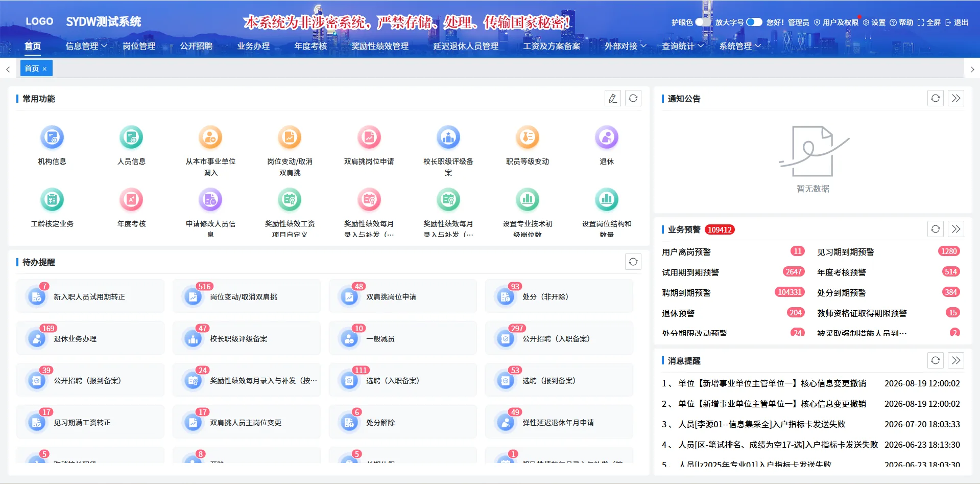Open the 年度考核 shortcut icon in 常用功能

[x=131, y=199]
